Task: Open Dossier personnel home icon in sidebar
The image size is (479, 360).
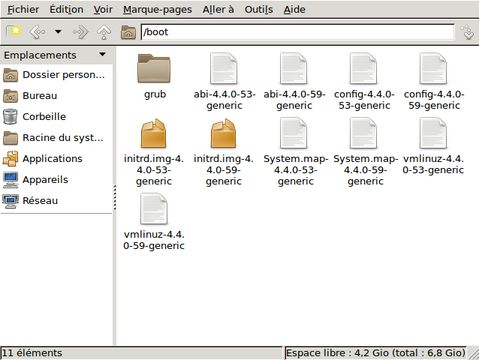Action: pos(10,75)
